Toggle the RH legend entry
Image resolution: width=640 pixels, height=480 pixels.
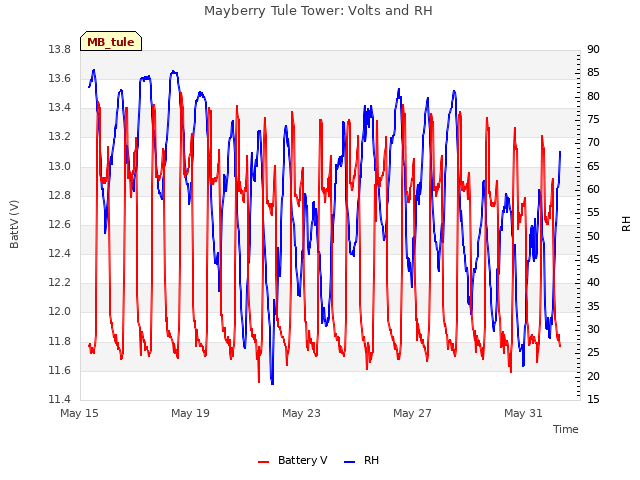click(361, 460)
